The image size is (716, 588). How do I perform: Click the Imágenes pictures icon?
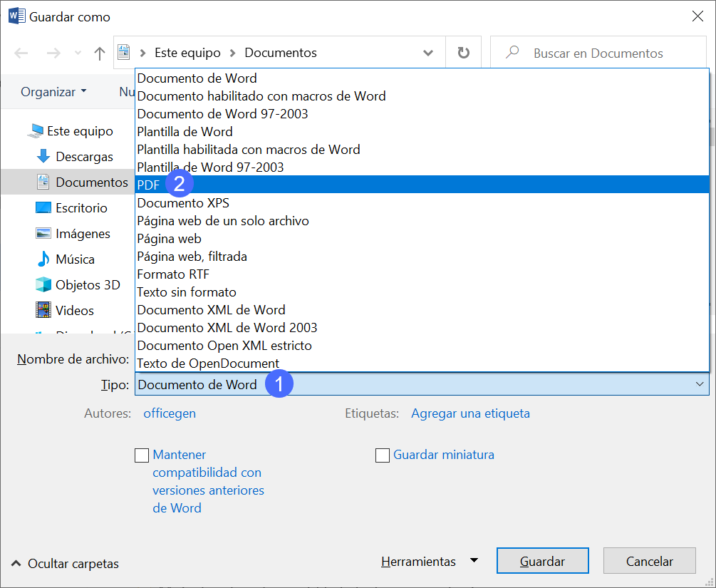click(43, 233)
